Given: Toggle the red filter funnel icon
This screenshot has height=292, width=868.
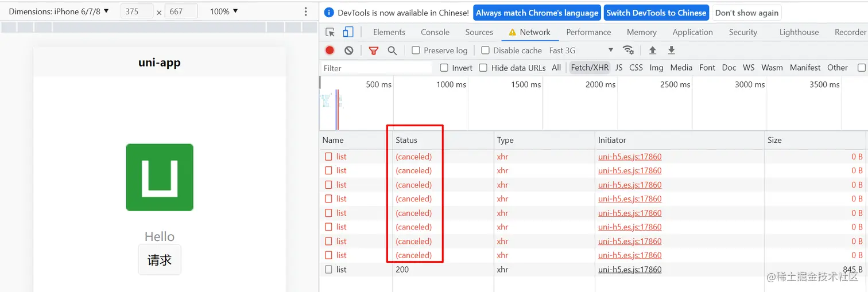Looking at the screenshot, I should [x=374, y=50].
